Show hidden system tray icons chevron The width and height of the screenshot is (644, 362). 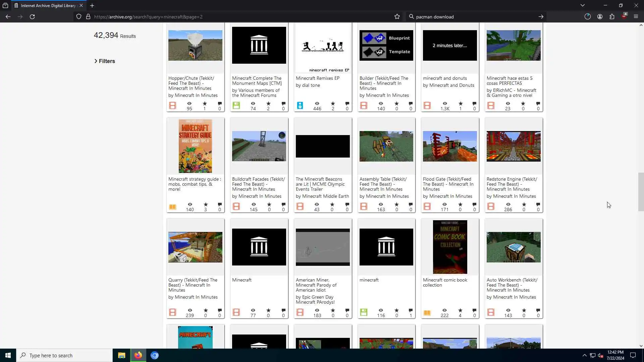[584, 355]
